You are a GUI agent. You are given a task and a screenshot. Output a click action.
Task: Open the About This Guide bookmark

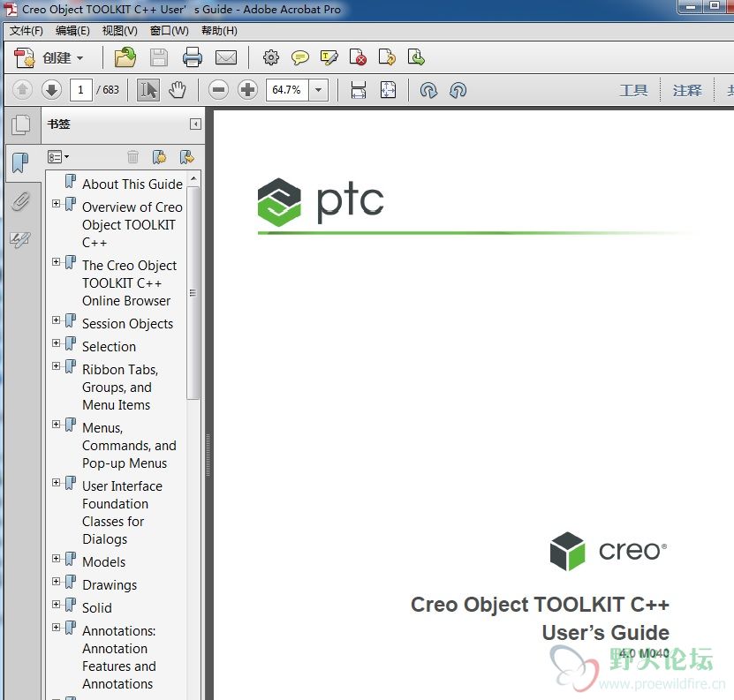[132, 184]
